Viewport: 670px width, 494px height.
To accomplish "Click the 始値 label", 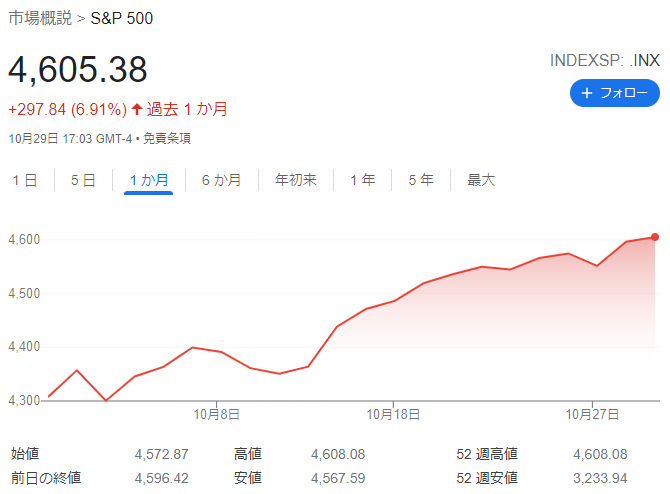I will click(x=25, y=454).
